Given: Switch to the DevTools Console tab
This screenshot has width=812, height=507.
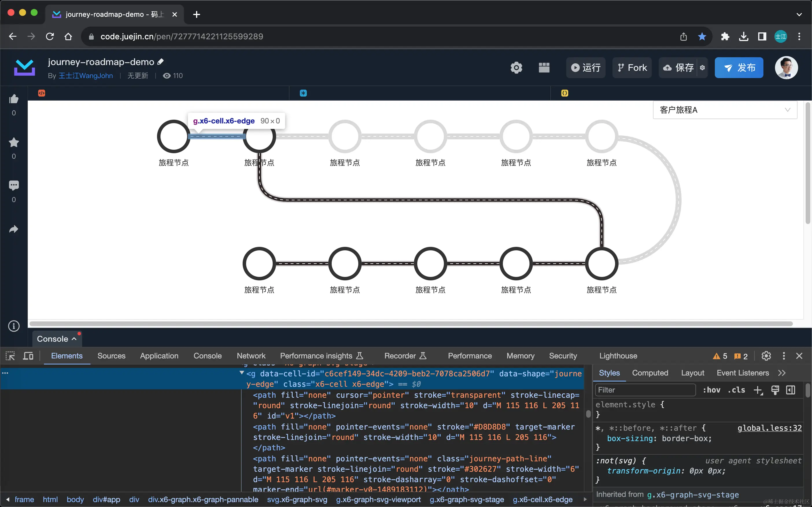Looking at the screenshot, I should click(208, 356).
